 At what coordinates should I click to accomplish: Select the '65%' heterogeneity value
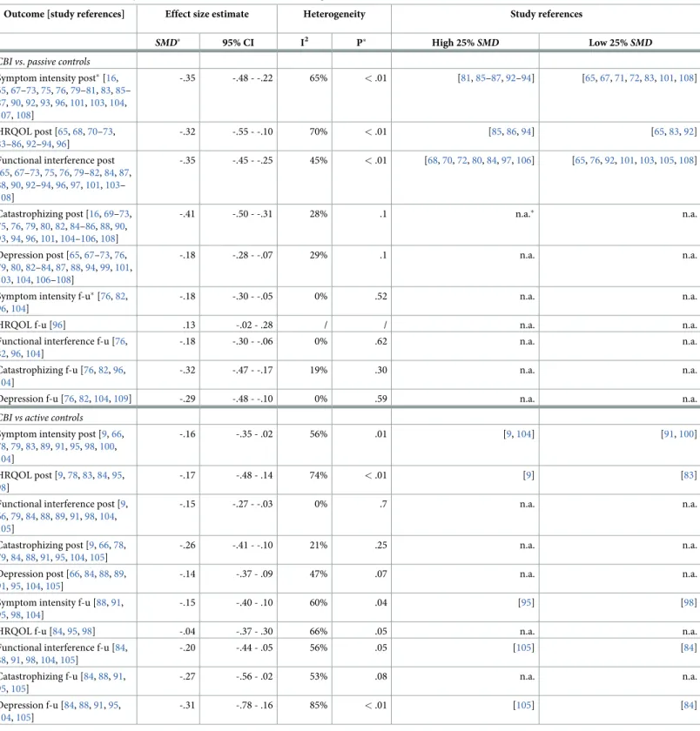pos(319,77)
